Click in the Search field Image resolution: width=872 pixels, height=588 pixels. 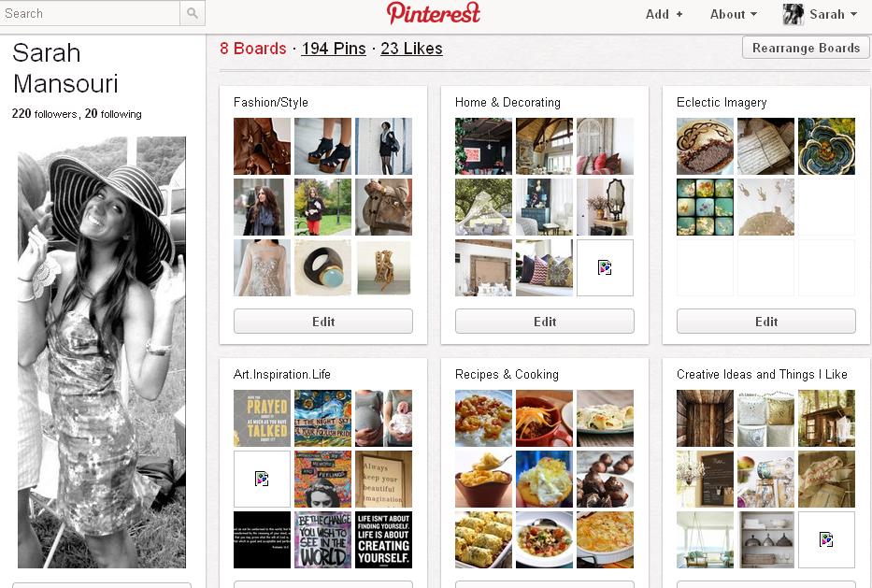[x=90, y=13]
